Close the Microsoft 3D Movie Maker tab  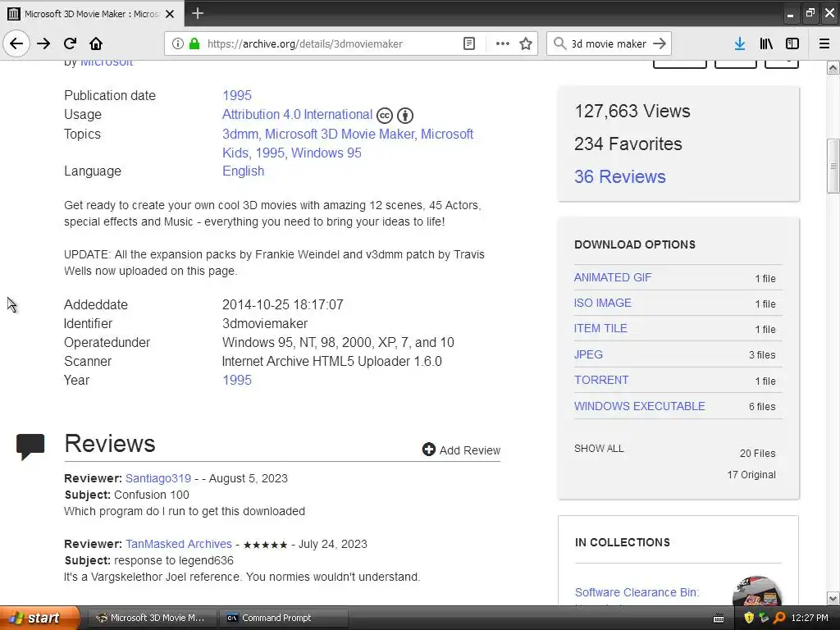(x=170, y=14)
